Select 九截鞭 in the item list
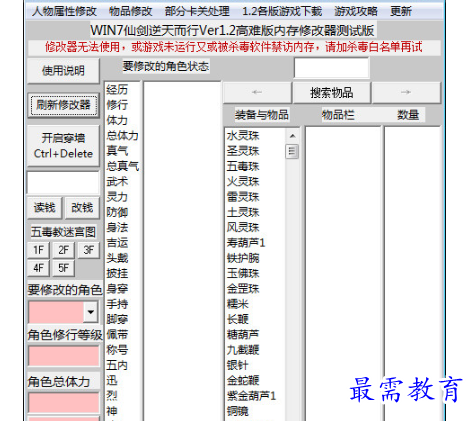Screen dimensions: 471x421 243,350
